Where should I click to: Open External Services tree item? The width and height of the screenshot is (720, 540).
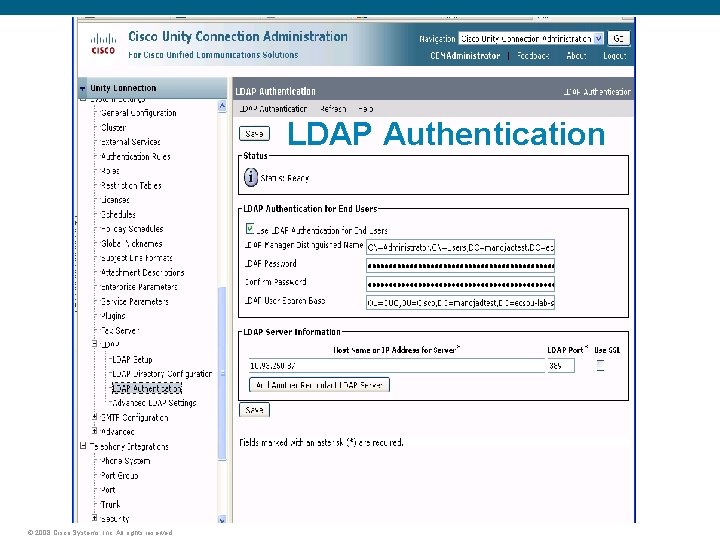click(x=130, y=142)
